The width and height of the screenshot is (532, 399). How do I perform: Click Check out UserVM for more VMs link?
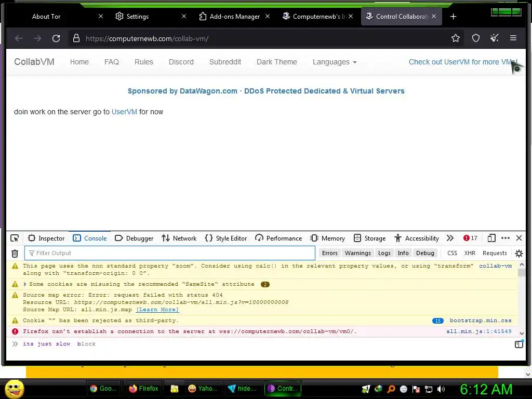click(x=463, y=62)
